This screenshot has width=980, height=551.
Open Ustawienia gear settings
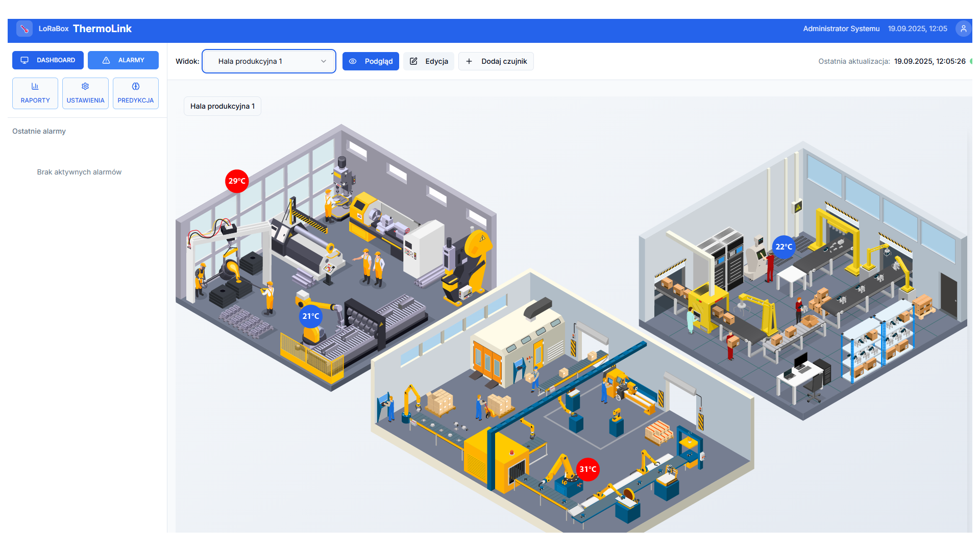point(85,93)
